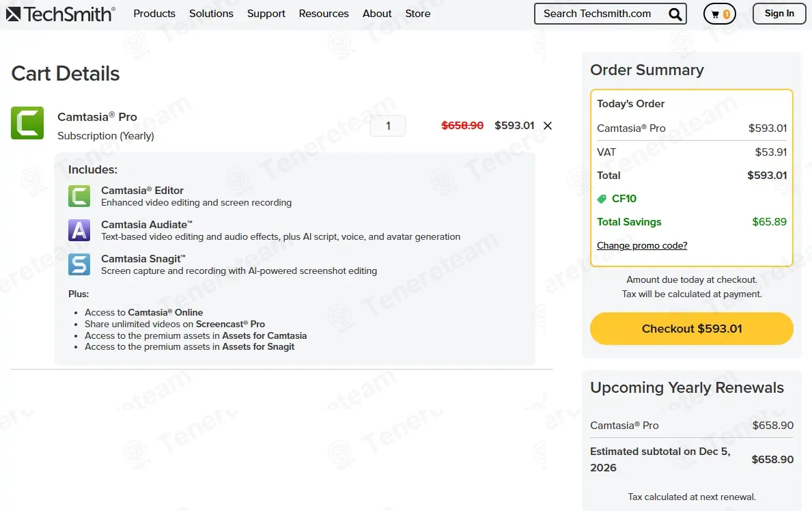The image size is (812, 511).
Task: Open the Support menu
Action: tap(266, 14)
